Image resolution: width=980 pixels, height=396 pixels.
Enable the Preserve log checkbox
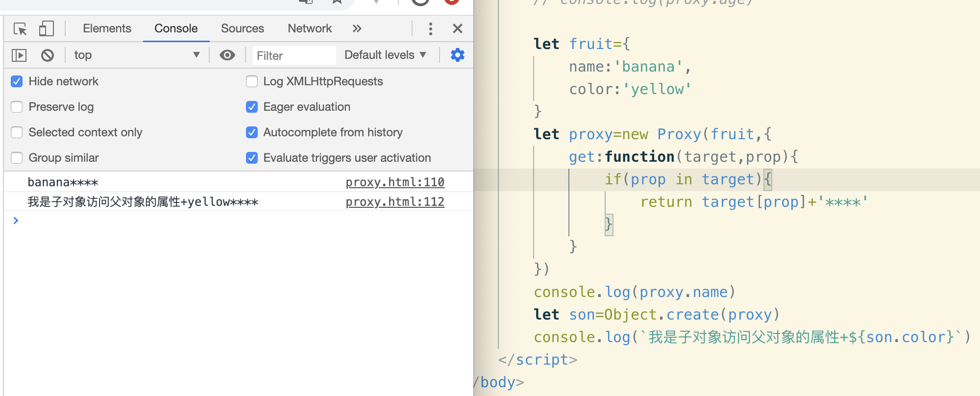tap(17, 107)
